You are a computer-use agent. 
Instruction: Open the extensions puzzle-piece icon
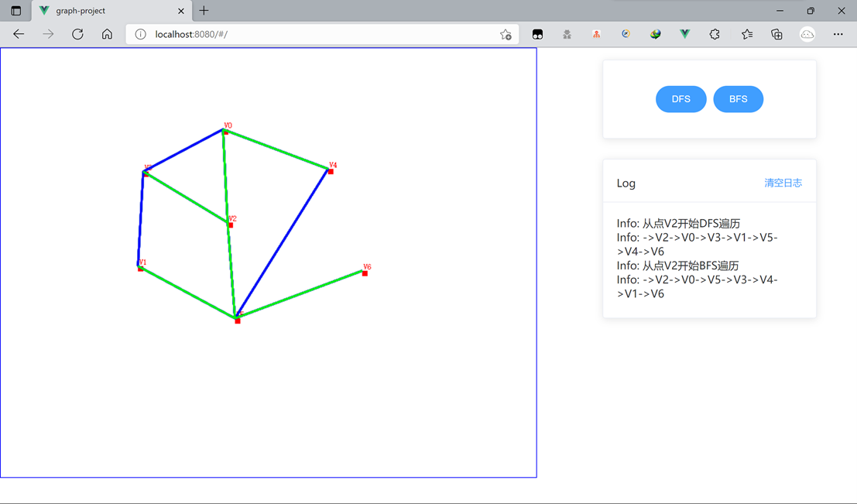pos(715,34)
